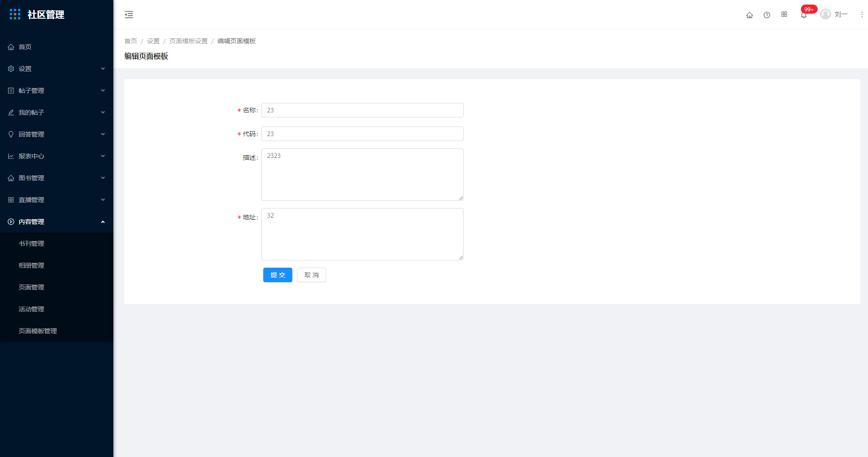
Task: Go to 页面模板设置 in the breadcrumb
Action: [189, 41]
